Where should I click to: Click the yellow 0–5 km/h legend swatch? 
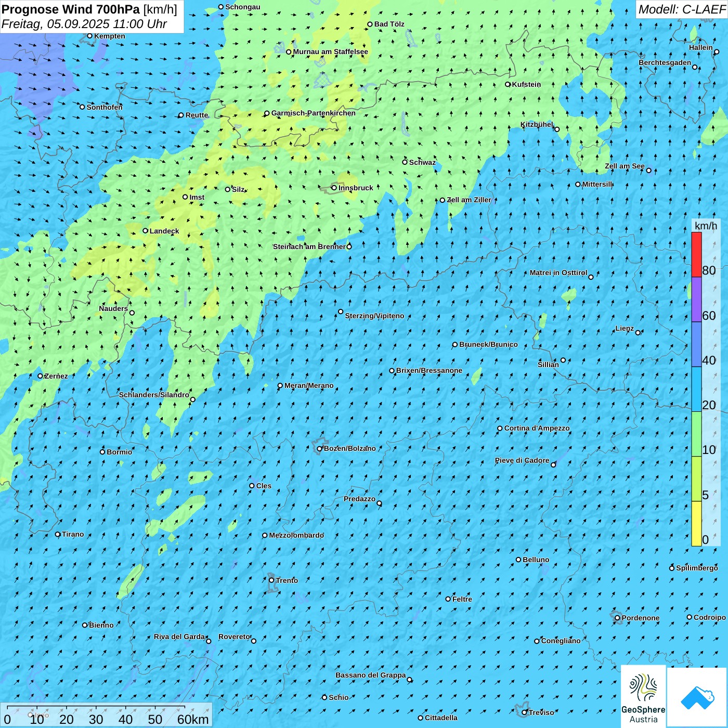pos(696,524)
